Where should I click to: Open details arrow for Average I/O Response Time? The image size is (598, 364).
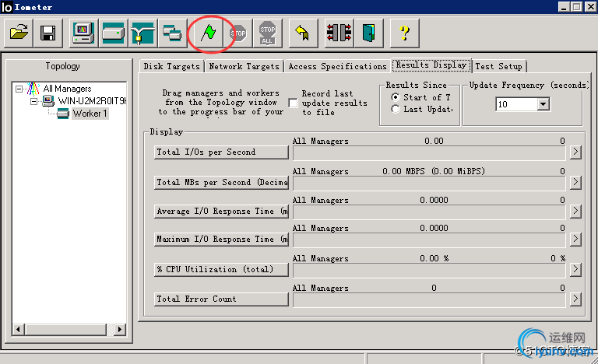click(575, 211)
